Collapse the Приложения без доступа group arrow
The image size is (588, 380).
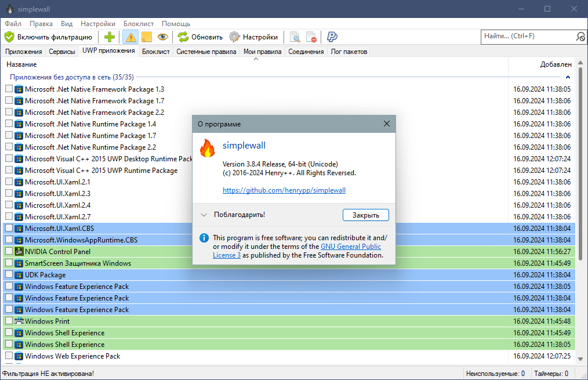coord(568,77)
